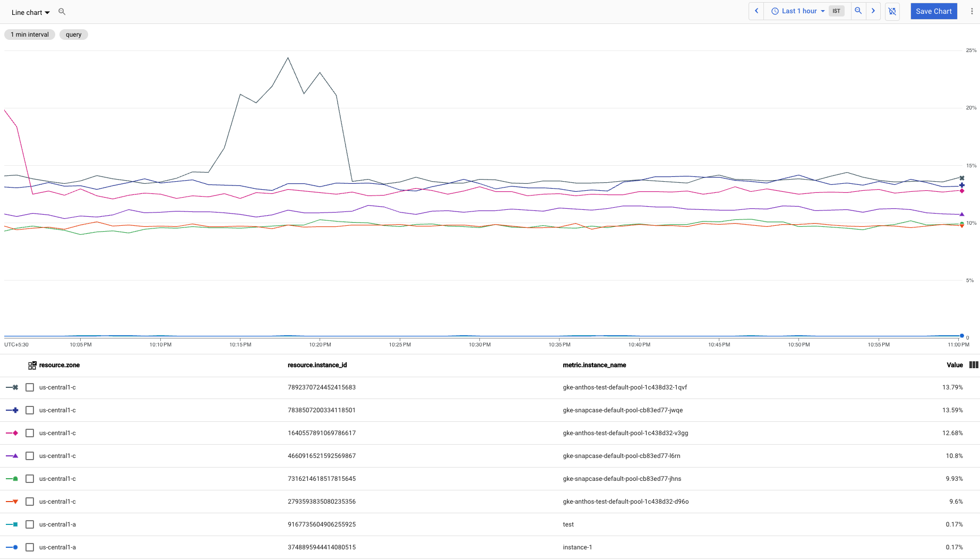Click the magnifier icon in the time range bar
This screenshot has width=980, height=560.
858,11
